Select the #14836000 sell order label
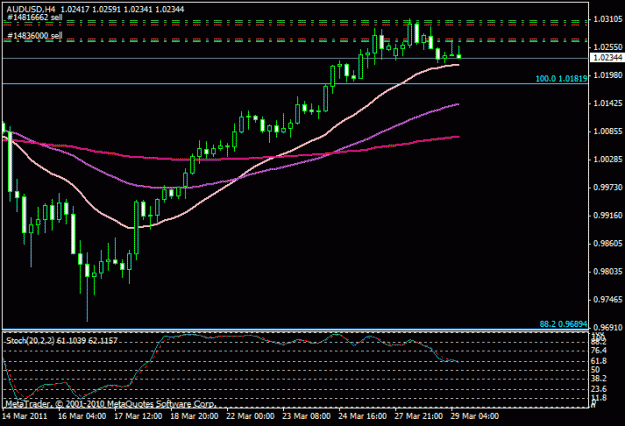The image size is (625, 426). 35,36
